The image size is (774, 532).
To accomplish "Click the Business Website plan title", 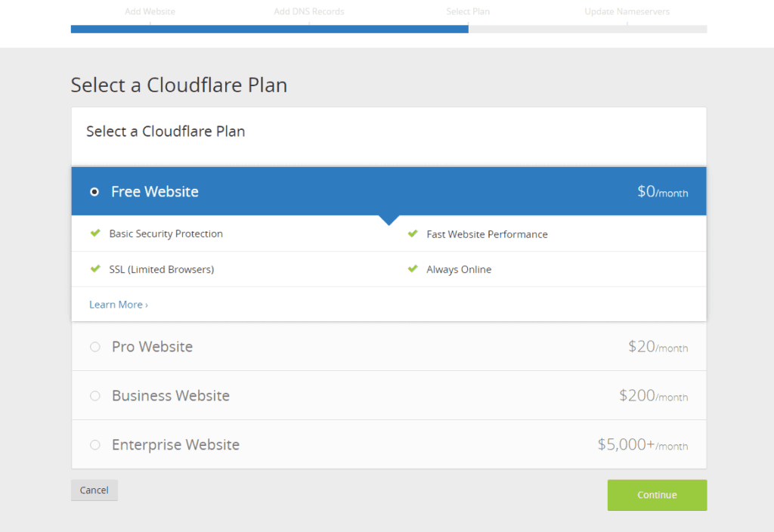I will 171,395.
